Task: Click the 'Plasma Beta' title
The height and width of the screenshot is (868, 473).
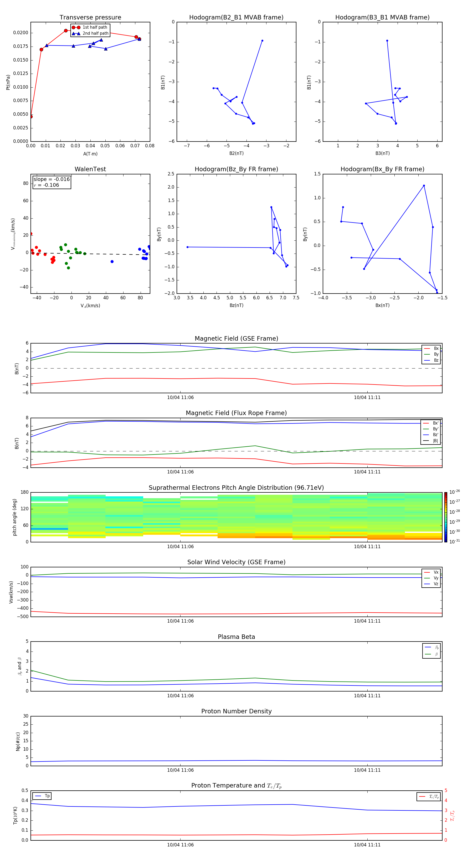Action: [236, 637]
